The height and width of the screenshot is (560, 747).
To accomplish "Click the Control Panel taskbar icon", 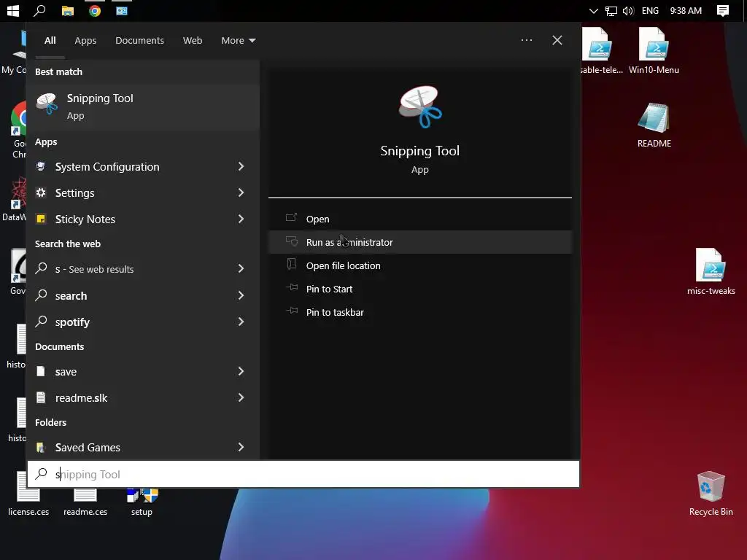I will pos(122,10).
